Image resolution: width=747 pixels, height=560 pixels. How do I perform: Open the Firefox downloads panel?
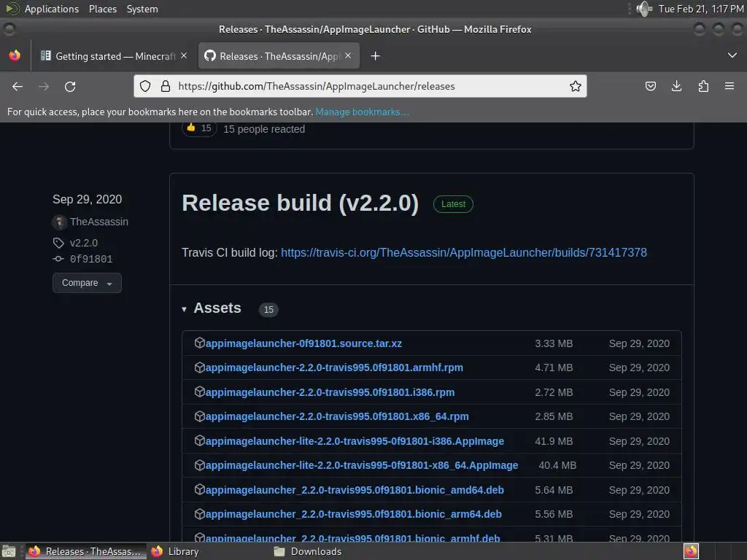click(x=676, y=86)
